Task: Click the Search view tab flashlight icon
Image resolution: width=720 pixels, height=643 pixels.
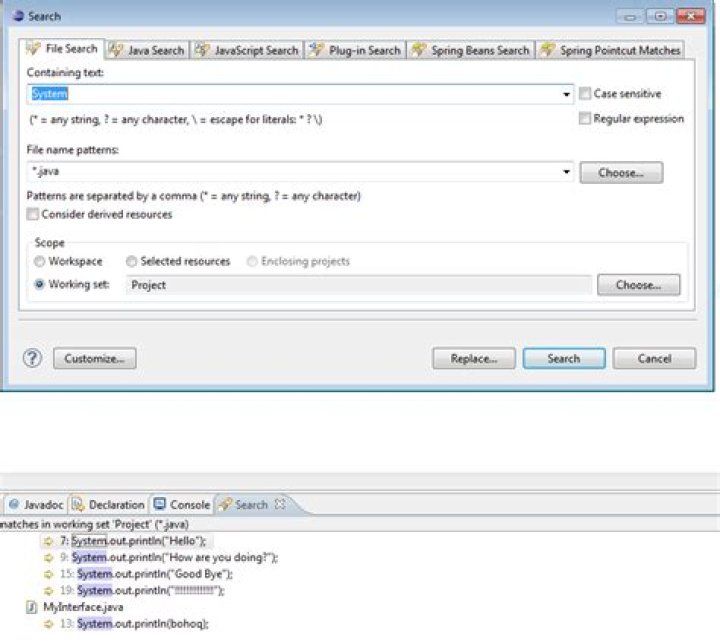Action: click(225, 504)
